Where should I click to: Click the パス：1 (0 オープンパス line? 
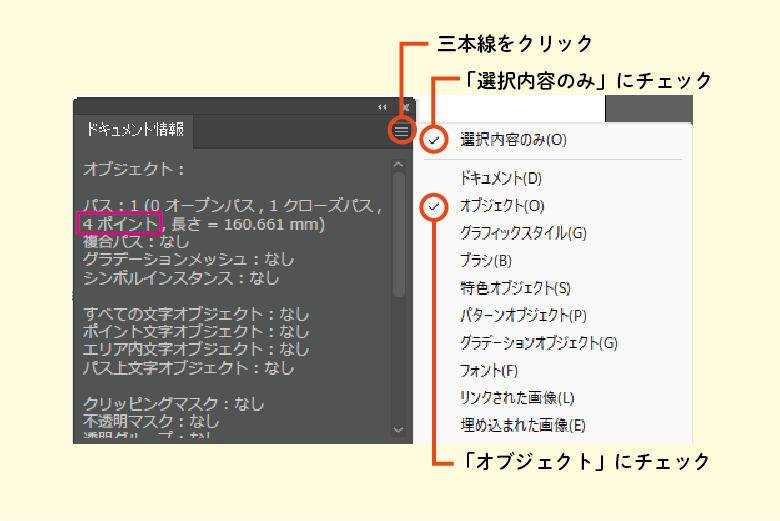point(232,205)
